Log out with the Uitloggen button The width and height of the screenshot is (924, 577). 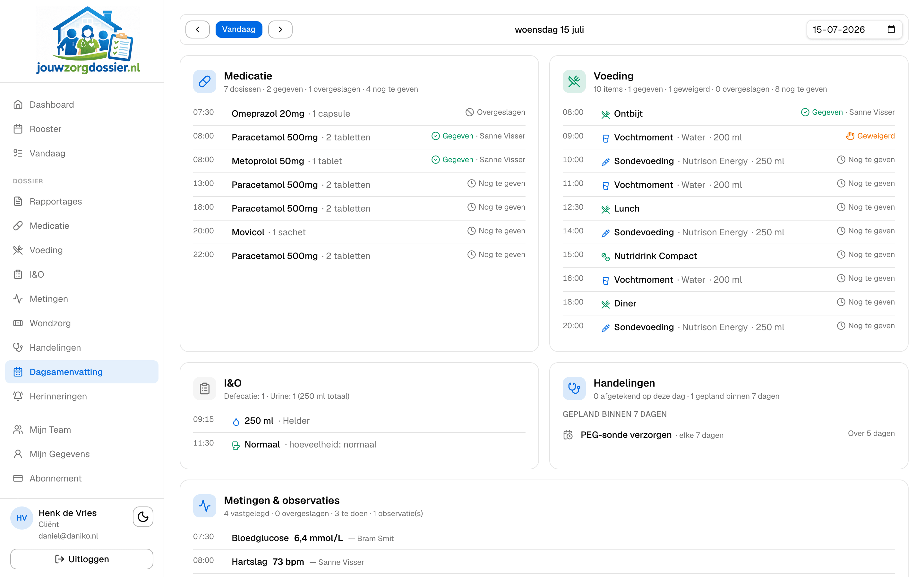[x=82, y=559]
